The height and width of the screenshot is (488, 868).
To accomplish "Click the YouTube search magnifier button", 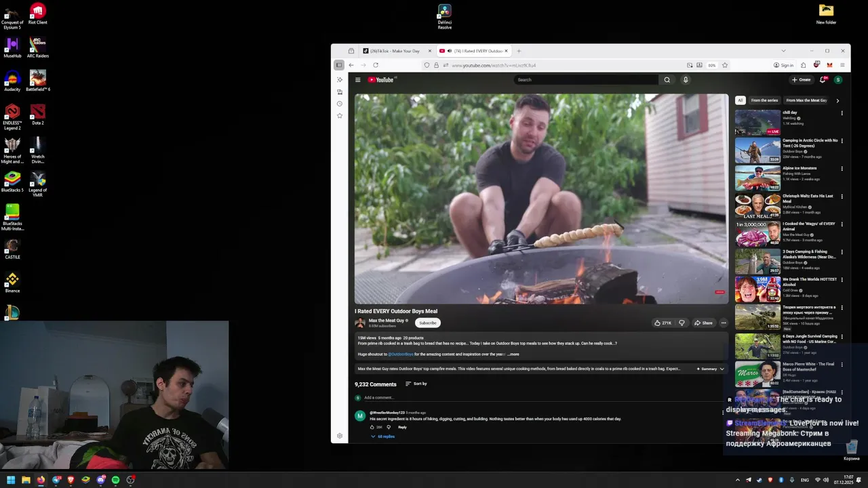I will 667,80.
